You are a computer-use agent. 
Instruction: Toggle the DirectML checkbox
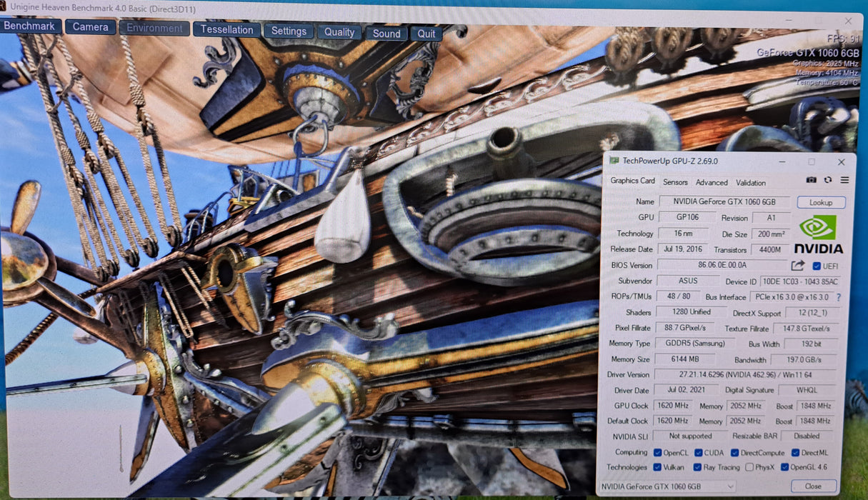[795, 453]
